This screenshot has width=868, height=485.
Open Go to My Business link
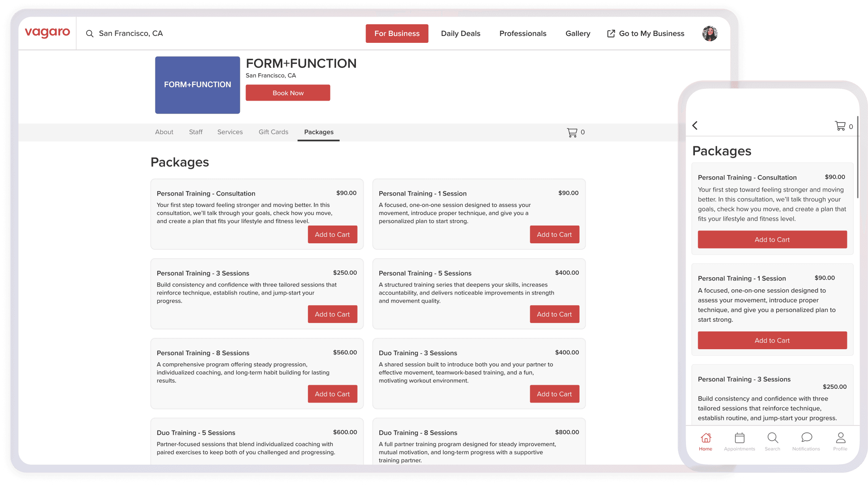click(646, 34)
